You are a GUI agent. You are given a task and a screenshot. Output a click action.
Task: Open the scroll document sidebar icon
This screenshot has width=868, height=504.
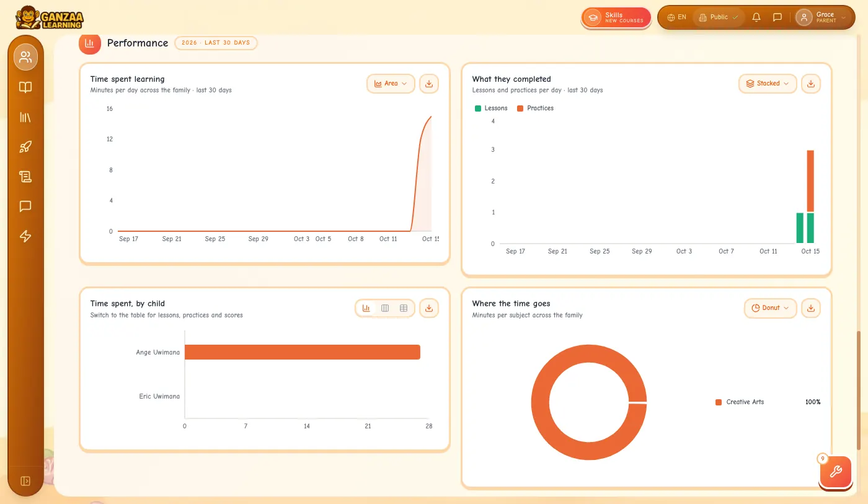25,177
